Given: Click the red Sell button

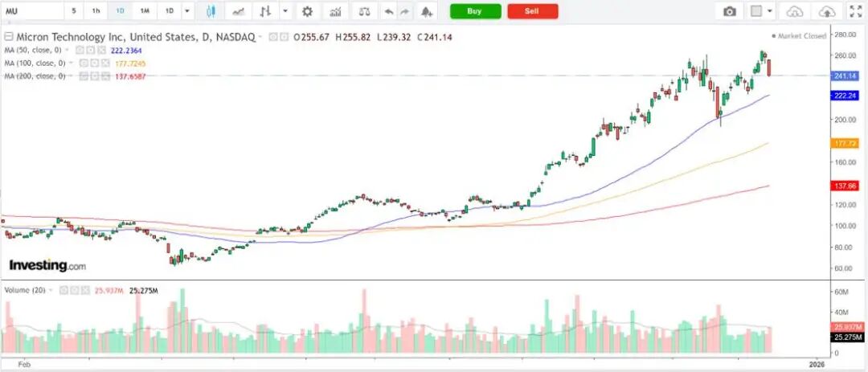Looking at the screenshot, I should (533, 11).
